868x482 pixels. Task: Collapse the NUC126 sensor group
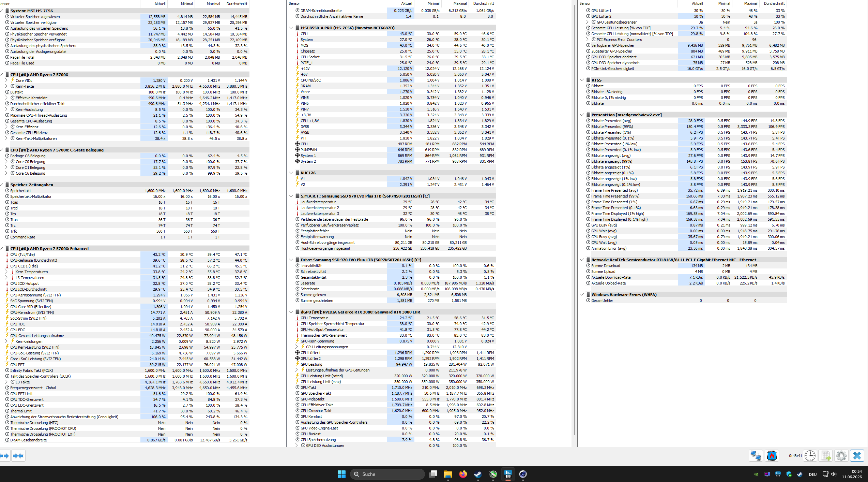click(x=291, y=173)
